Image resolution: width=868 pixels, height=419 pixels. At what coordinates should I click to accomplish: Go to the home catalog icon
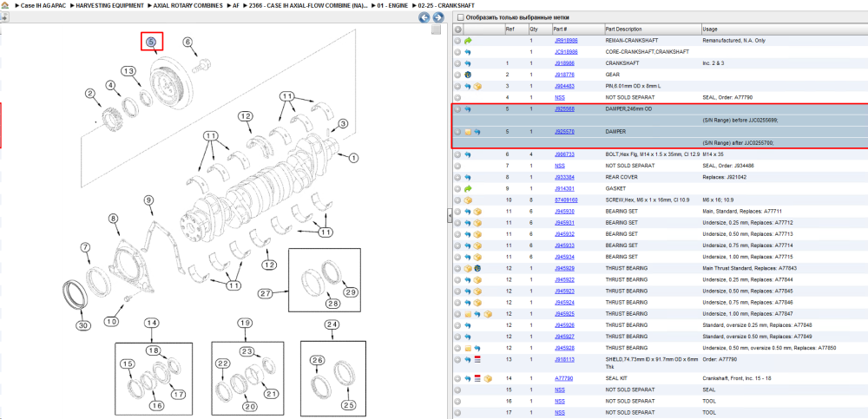(x=4, y=5)
